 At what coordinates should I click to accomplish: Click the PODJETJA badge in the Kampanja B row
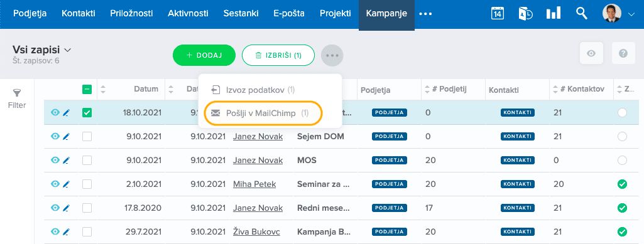pyautogui.click(x=390, y=232)
